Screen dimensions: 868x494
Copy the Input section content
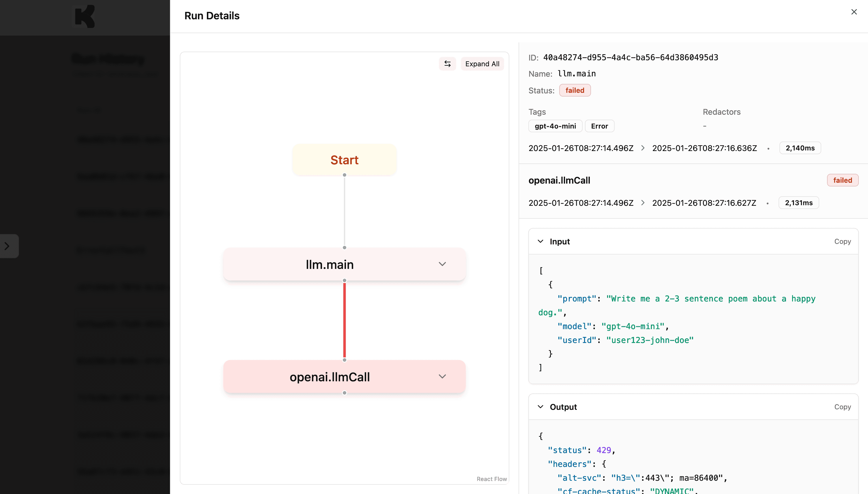click(842, 241)
